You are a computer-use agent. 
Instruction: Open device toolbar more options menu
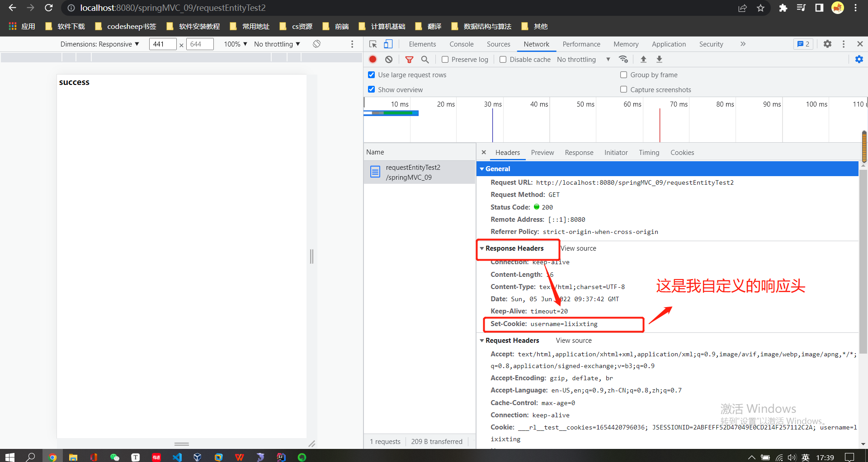click(352, 44)
